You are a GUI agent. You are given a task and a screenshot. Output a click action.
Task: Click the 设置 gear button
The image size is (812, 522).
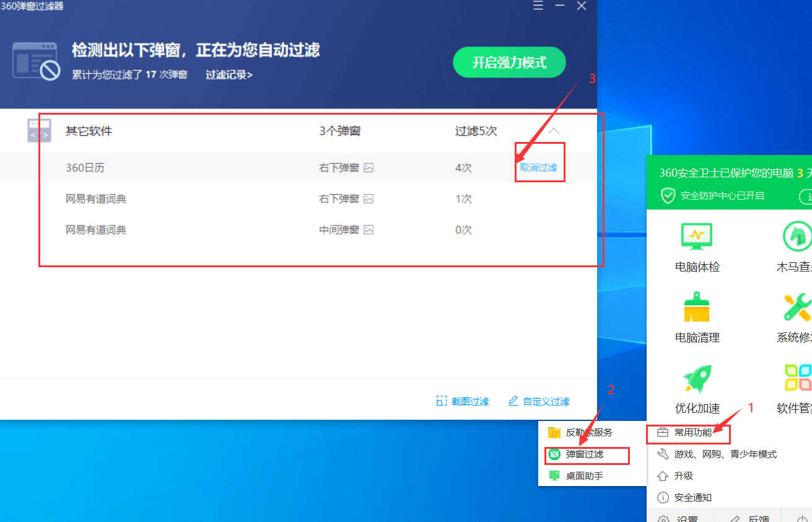tap(679, 518)
